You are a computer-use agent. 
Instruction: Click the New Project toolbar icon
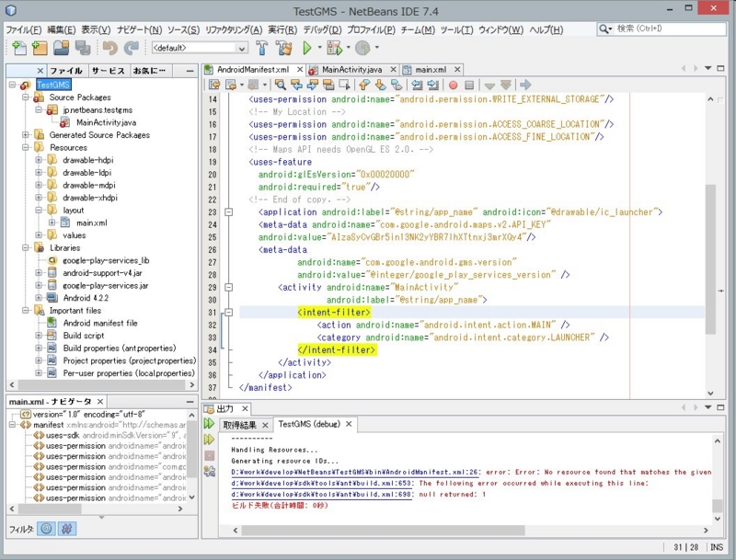(40, 48)
